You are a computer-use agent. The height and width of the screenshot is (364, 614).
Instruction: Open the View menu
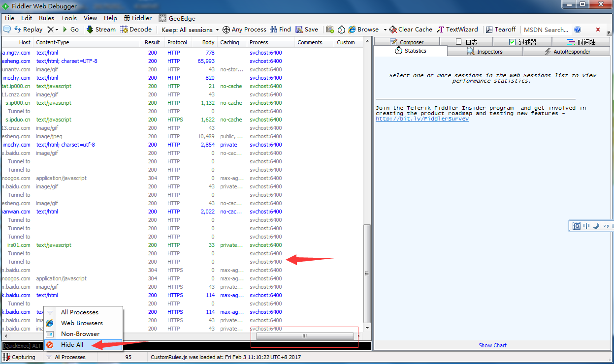tap(90, 18)
